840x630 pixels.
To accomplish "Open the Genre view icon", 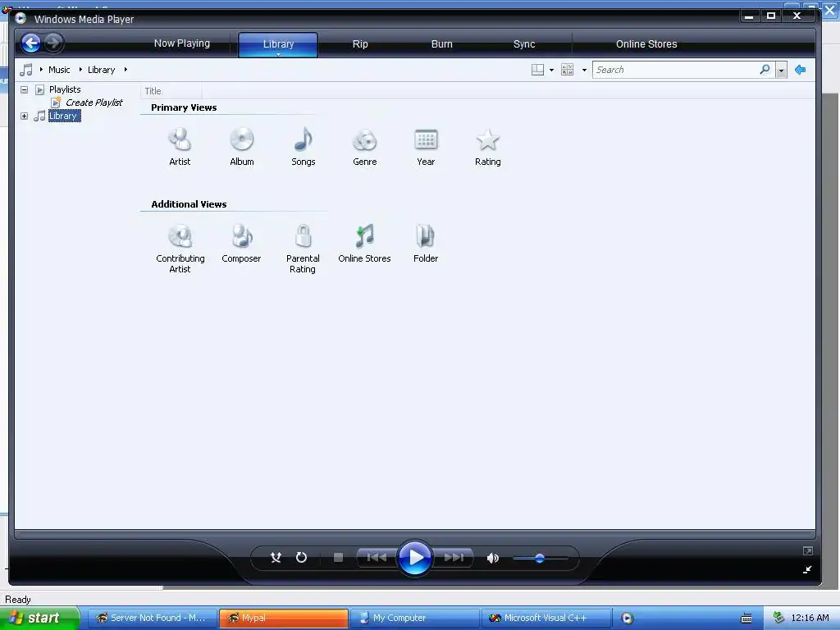I will [x=365, y=140].
